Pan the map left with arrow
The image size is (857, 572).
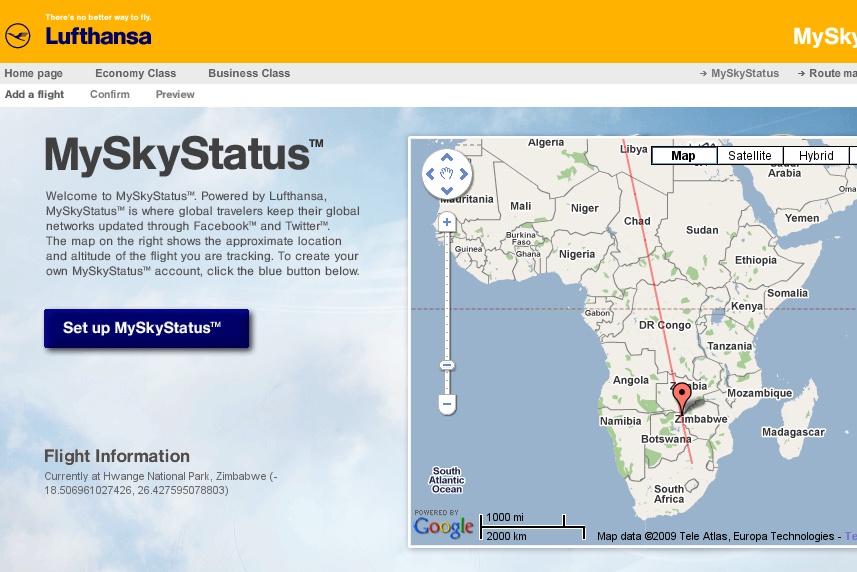pos(430,174)
